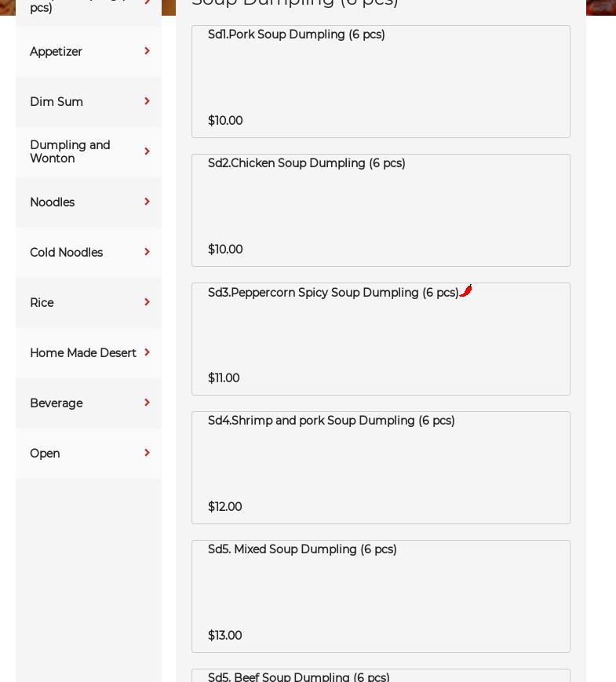616x682 pixels.
Task: Pick Sd4.Shrimp and pork Soup Dumpling
Action: click(381, 468)
